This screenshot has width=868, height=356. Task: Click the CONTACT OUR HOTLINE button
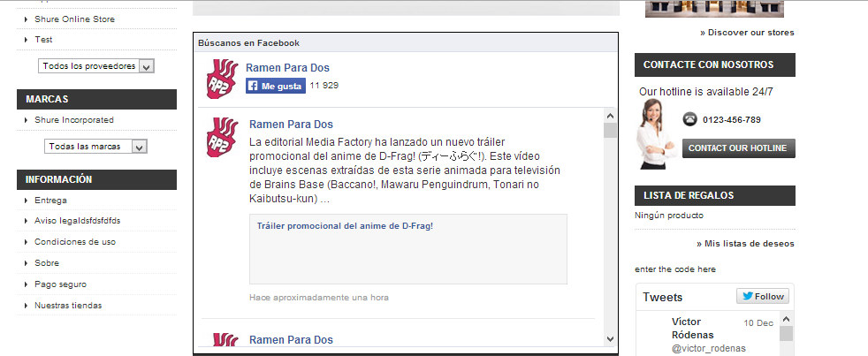pos(738,148)
